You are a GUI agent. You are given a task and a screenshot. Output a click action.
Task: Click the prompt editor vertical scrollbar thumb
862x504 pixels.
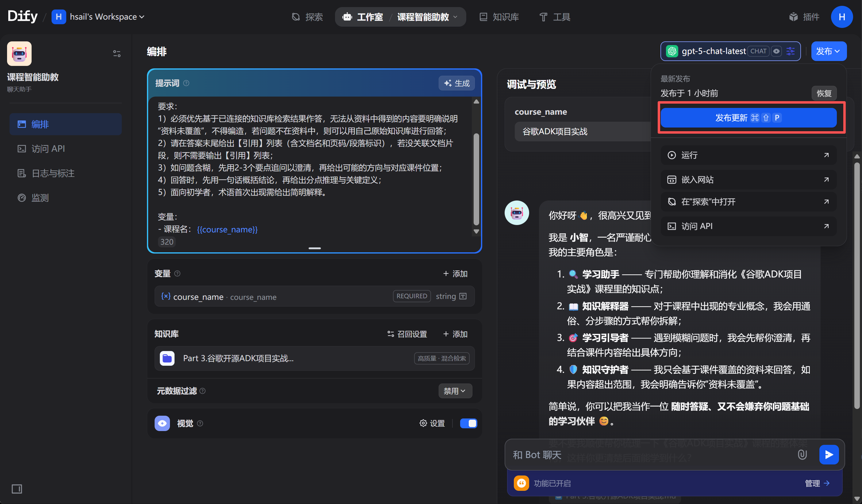point(476,179)
